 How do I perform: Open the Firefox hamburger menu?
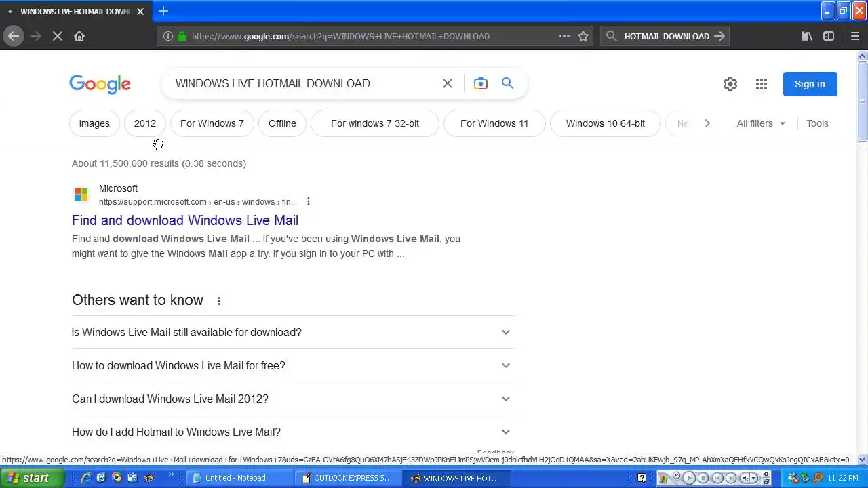854,36
